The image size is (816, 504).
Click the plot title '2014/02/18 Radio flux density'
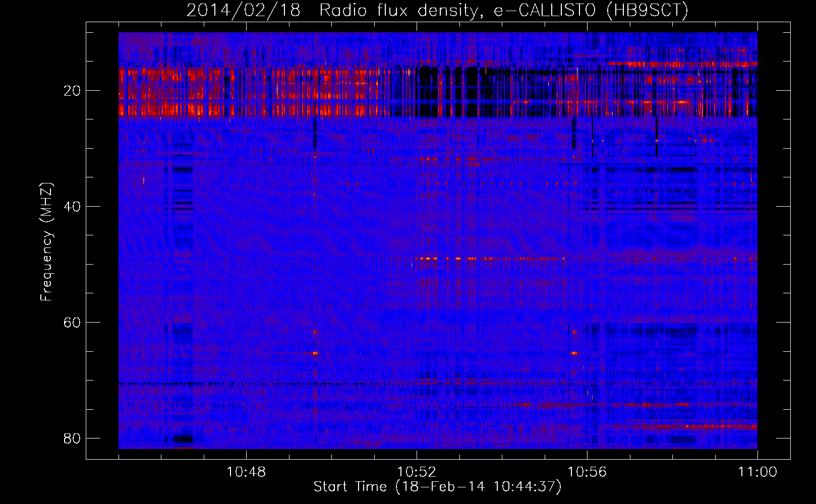point(438,10)
